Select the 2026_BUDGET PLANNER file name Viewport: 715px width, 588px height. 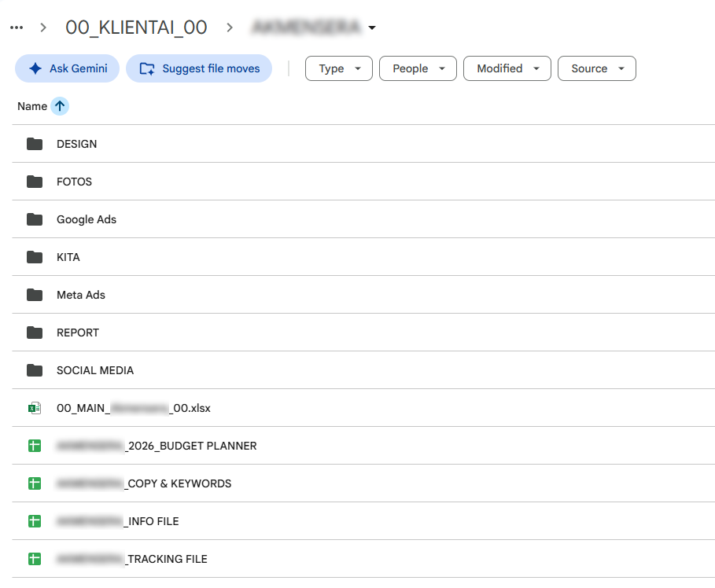[x=157, y=446]
